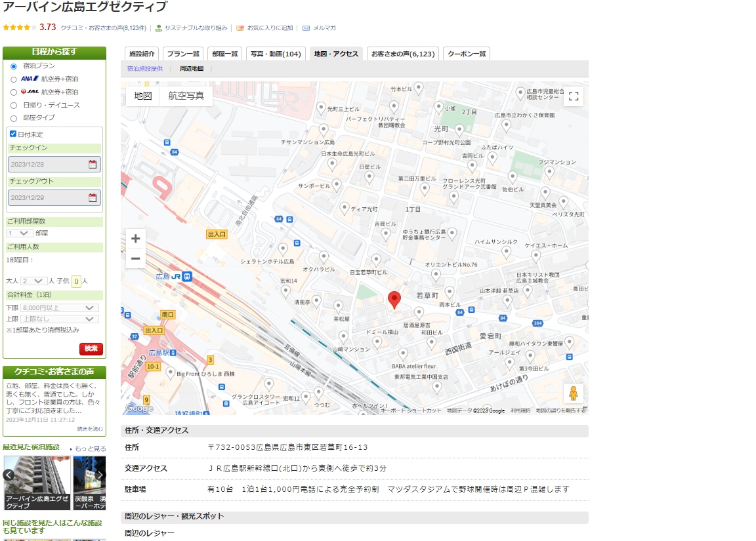Screen dimensions: 756x541
Task: Open the number of rooms dropdown
Action: (x=20, y=233)
